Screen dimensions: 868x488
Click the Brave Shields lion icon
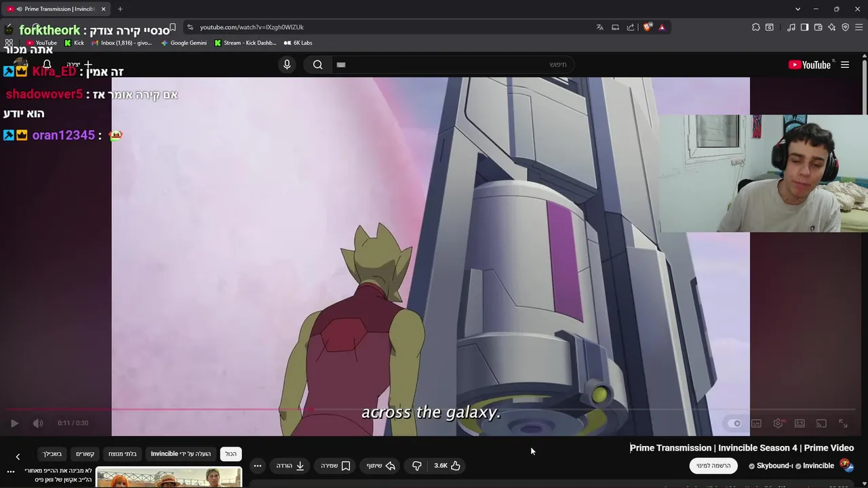[x=648, y=27]
